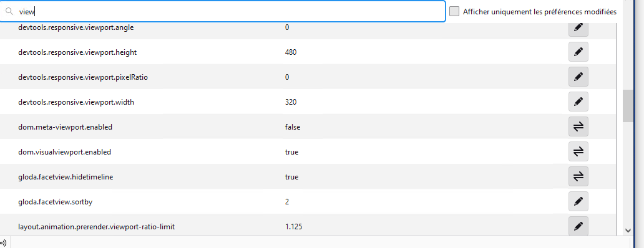Viewport: 644px width, 248px height.
Task: Edit devtools.responsive.viewport.angle with pencil icon
Action: pos(578,27)
